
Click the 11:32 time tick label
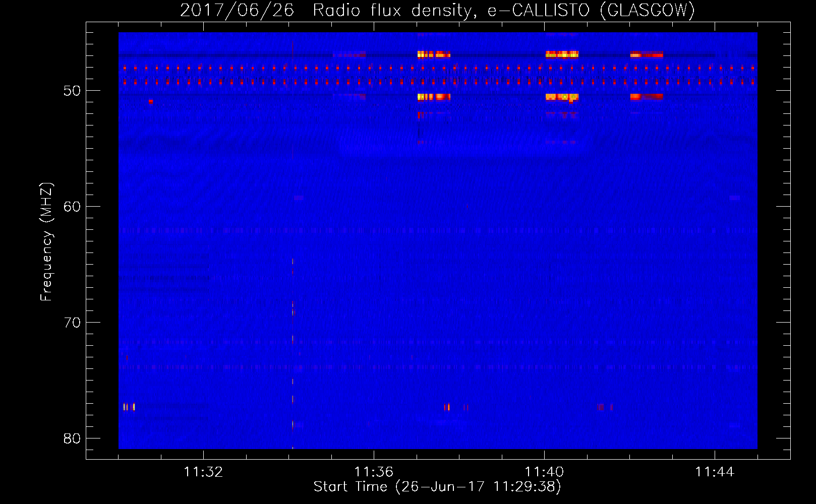pos(203,472)
